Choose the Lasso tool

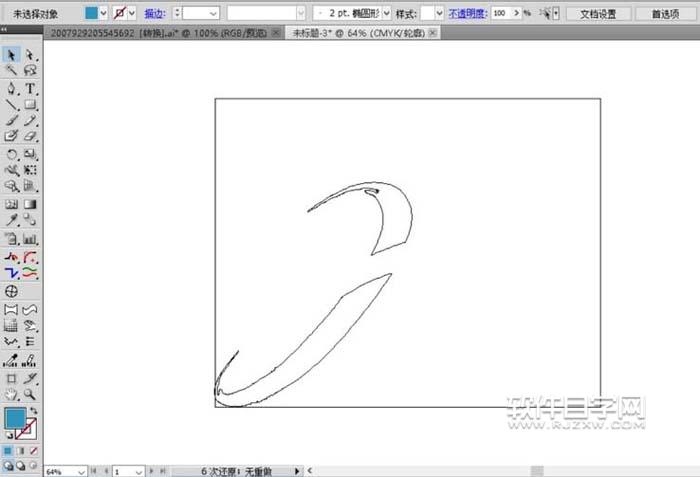[x=30, y=70]
